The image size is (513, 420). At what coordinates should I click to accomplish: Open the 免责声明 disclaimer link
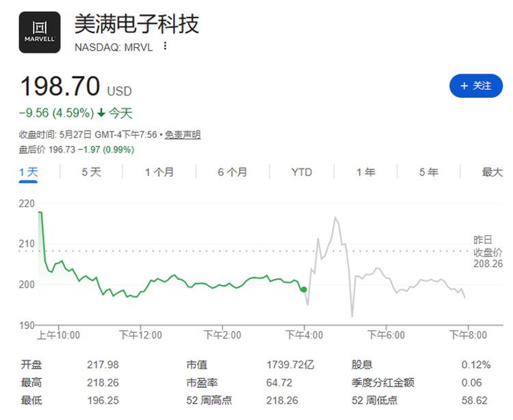click(183, 135)
